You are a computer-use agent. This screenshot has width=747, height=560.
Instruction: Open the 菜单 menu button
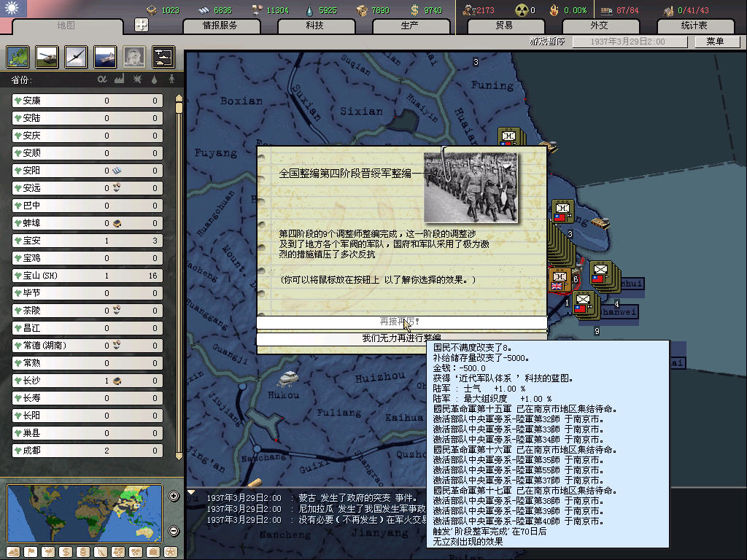[x=714, y=42]
